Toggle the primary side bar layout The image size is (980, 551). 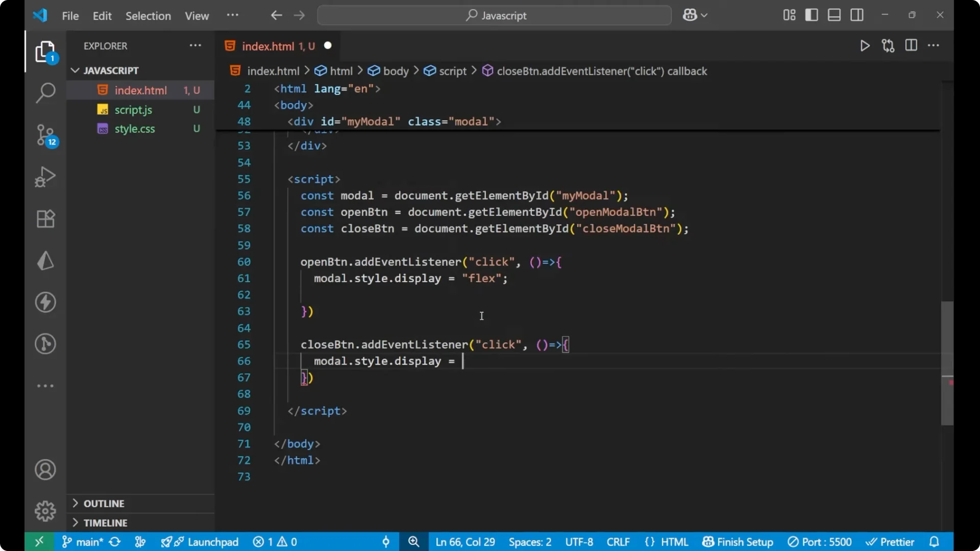[x=812, y=15]
